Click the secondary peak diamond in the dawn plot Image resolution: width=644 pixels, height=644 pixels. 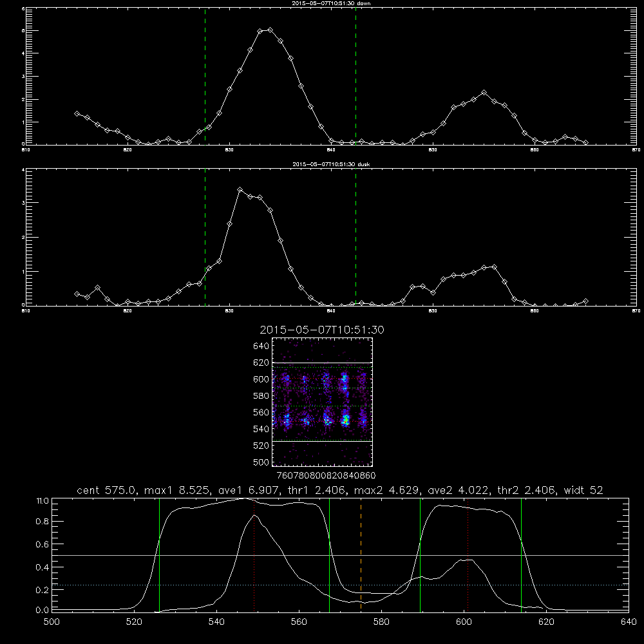tap(484, 92)
